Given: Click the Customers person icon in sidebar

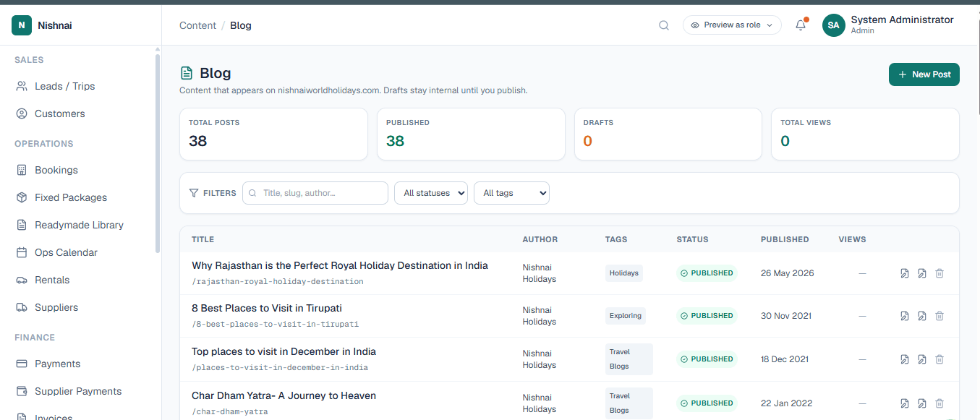Looking at the screenshot, I should pyautogui.click(x=22, y=113).
